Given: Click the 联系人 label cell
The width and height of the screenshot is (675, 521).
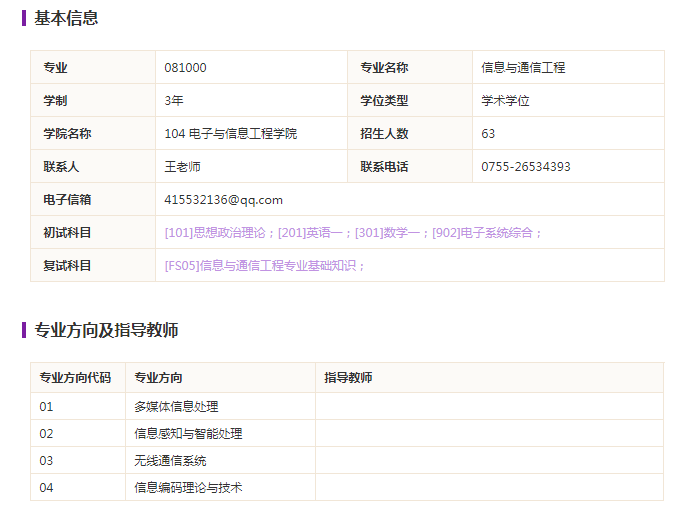Looking at the screenshot, I should coord(93,166).
